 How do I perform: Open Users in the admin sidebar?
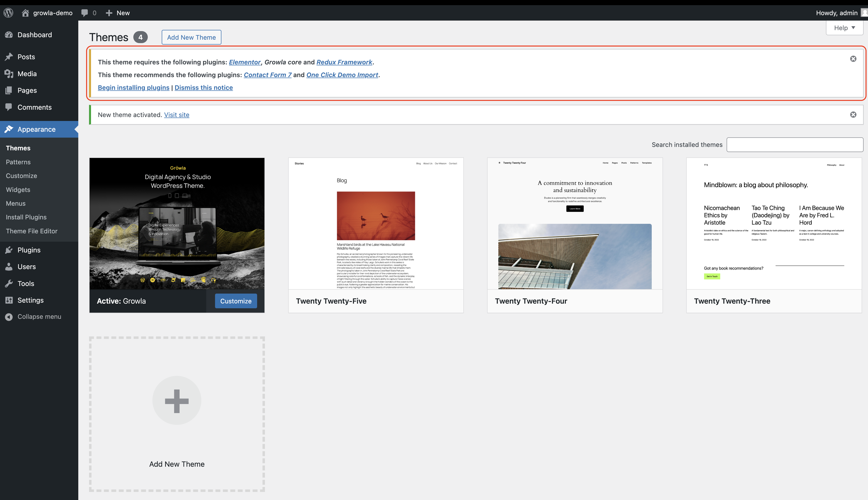coord(39,266)
